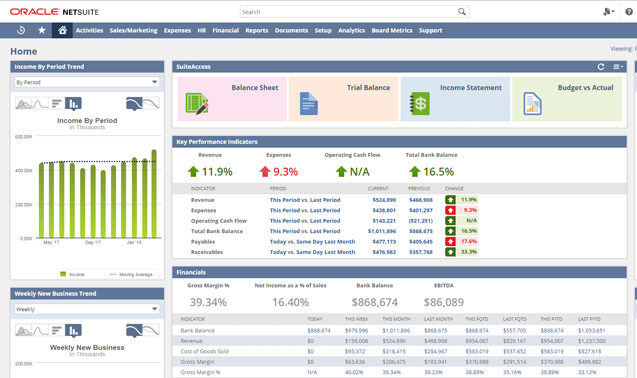Open the Balance Sheet tile
The height and width of the screenshot is (378, 637).
(232, 99)
